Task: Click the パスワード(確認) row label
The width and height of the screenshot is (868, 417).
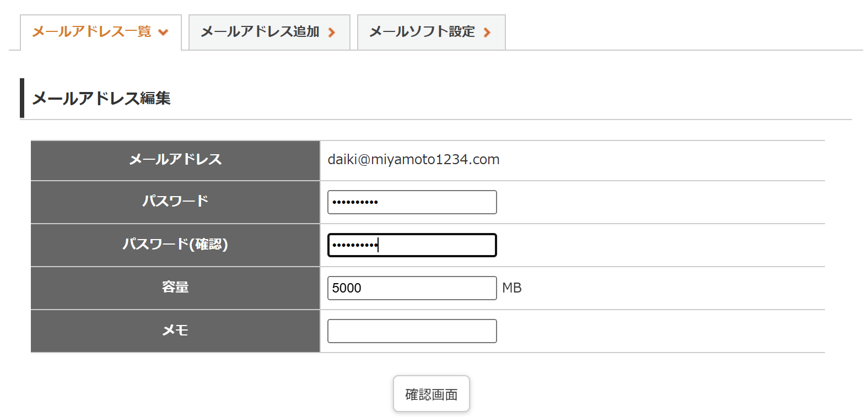Action: click(x=175, y=244)
